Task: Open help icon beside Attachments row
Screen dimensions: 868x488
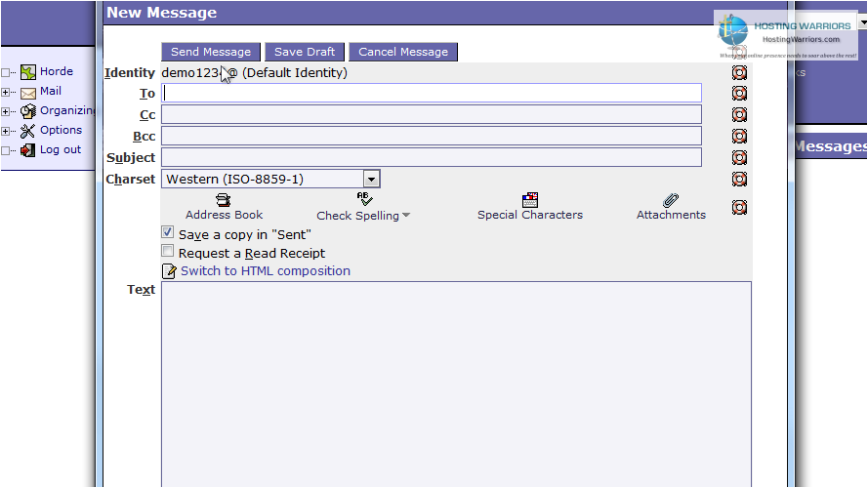Action: (x=739, y=208)
